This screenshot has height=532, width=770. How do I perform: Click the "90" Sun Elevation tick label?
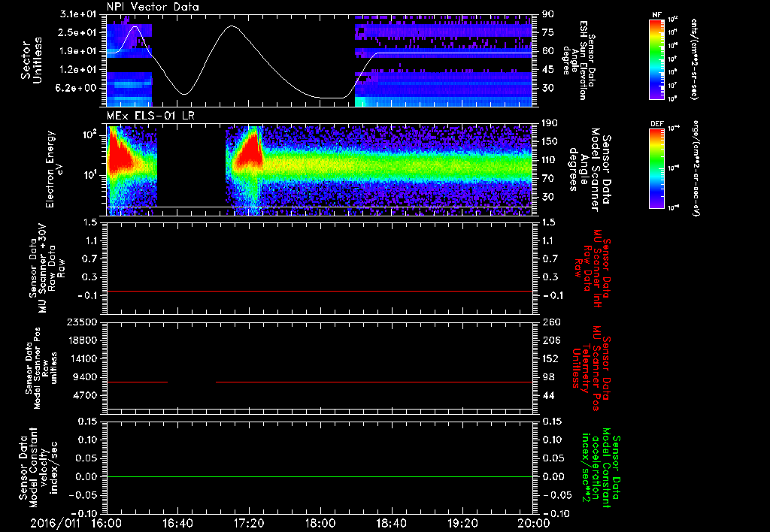tap(547, 14)
